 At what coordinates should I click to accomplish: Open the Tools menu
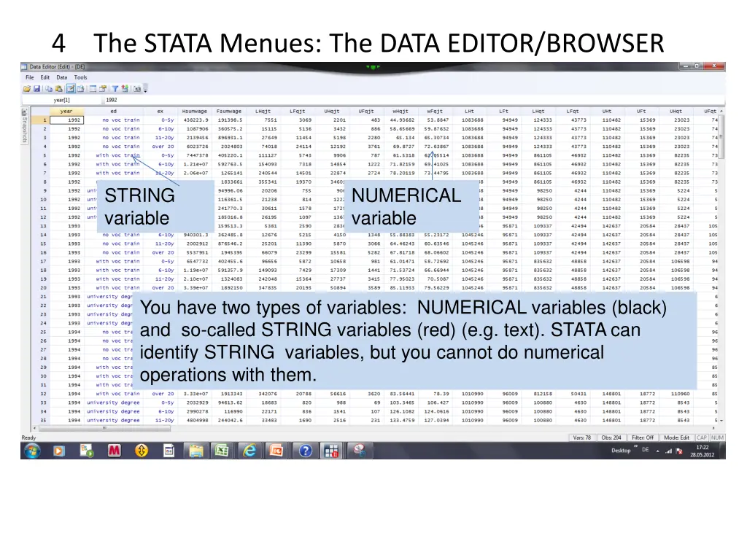[80, 77]
